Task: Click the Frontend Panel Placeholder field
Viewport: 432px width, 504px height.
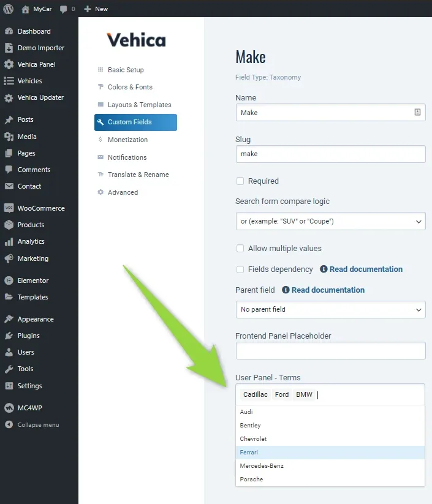Action: point(331,351)
